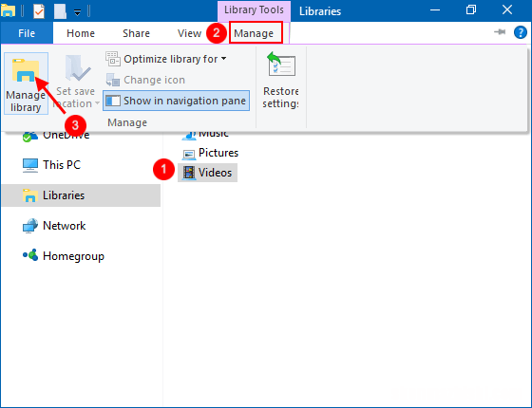Click the Change icon option
The image size is (532, 408).
(x=145, y=80)
